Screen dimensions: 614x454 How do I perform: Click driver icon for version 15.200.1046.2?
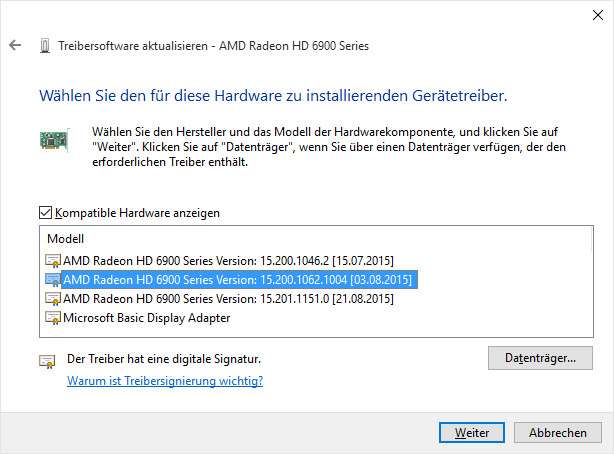click(x=53, y=260)
